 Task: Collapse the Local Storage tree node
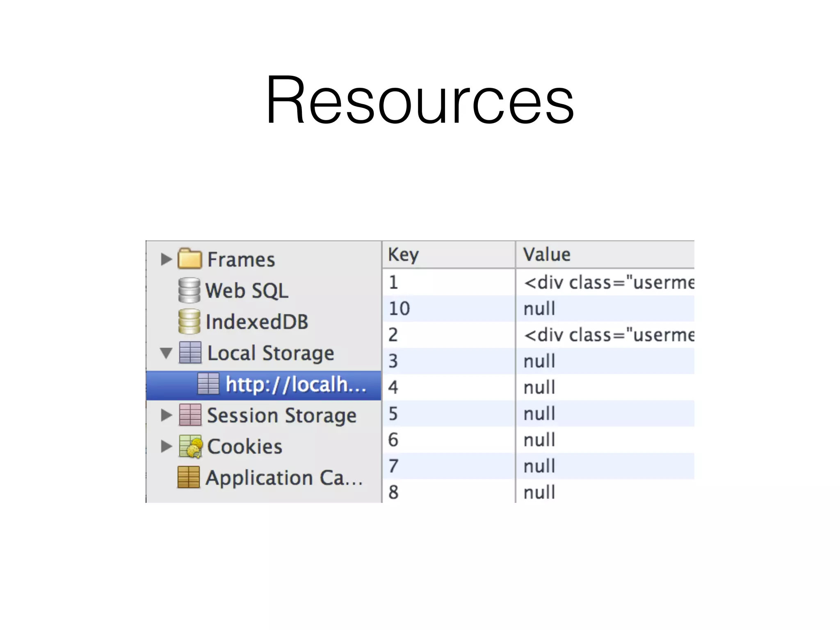click(166, 353)
